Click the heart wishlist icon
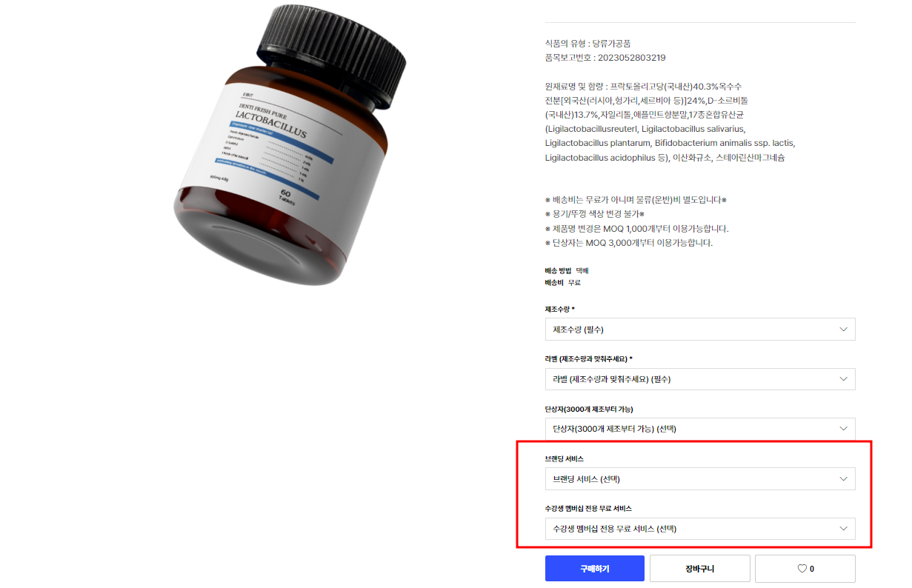This screenshot has height=588, width=912. coord(801,569)
